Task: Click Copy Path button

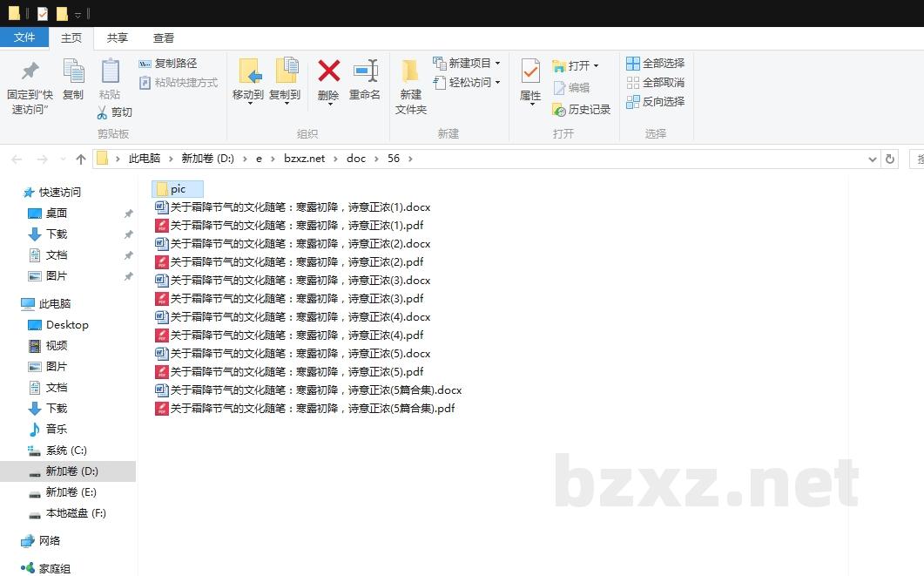Action: 167,64
